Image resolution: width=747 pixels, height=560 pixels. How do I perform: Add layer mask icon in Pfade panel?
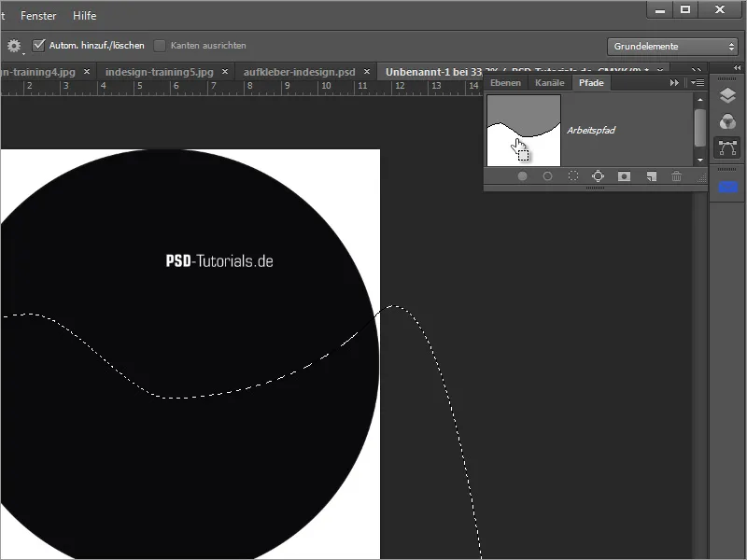(624, 176)
